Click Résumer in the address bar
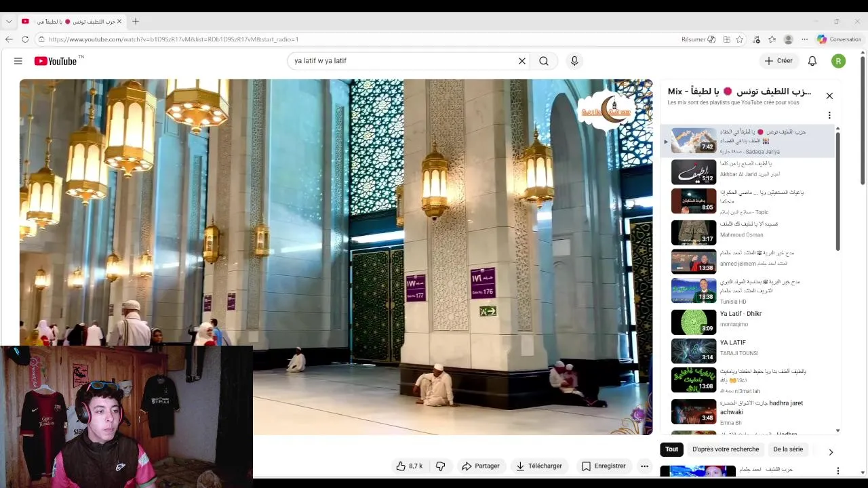 698,39
